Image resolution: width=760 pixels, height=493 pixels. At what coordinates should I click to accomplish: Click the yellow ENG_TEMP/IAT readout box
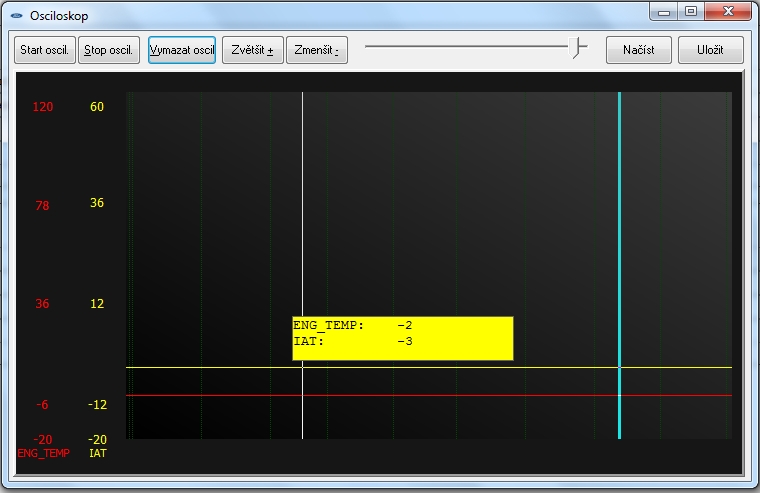[402, 338]
